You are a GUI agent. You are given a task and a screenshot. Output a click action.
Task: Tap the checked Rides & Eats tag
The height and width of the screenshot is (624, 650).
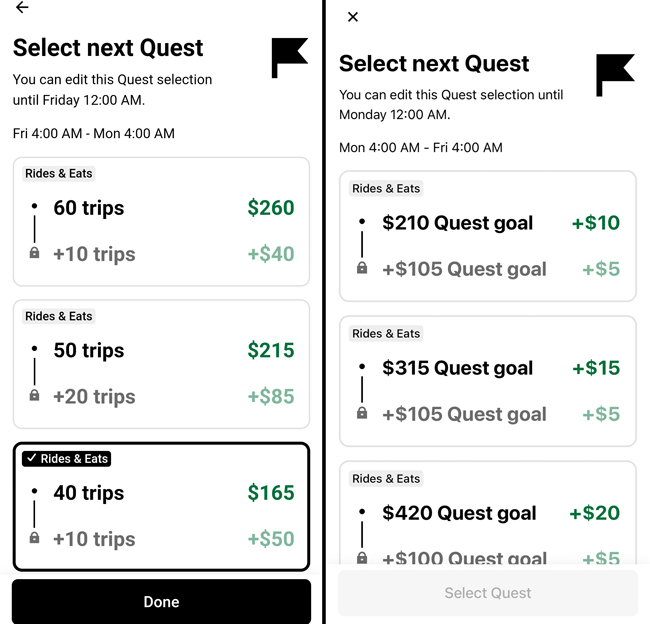click(x=67, y=459)
